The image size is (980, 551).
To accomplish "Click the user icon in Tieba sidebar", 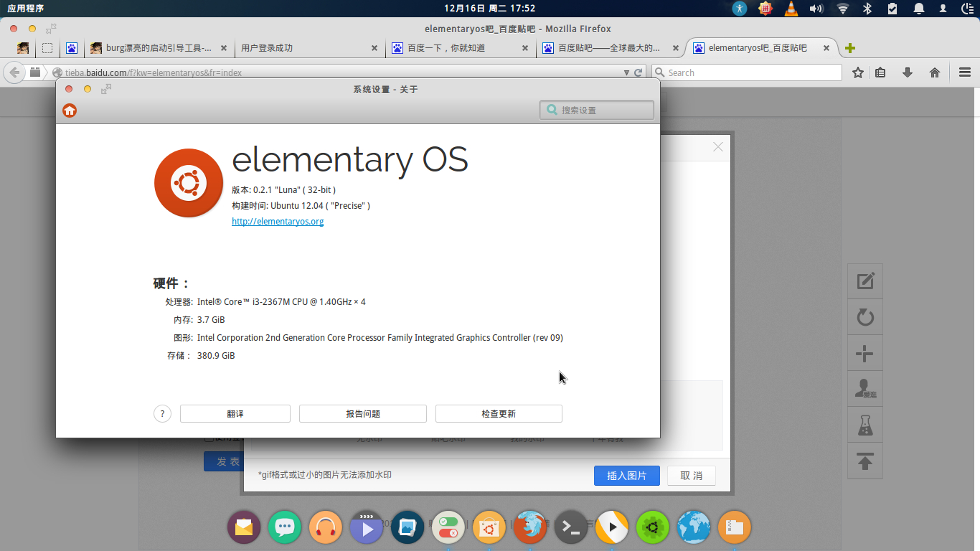I will (x=865, y=389).
